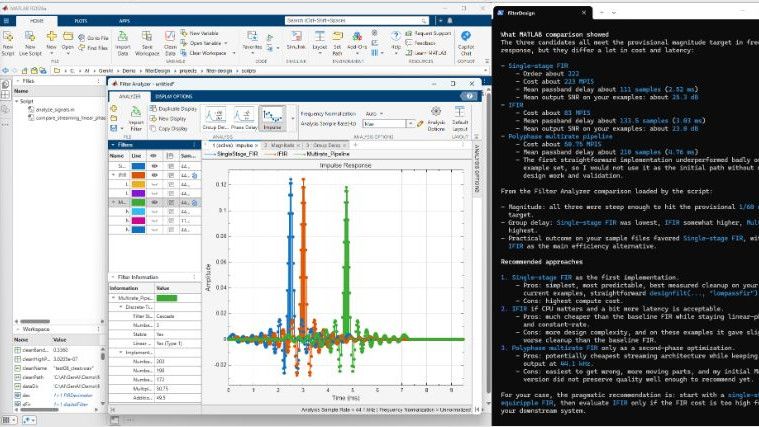This screenshot has height=427, width=759.
Task: Select the Magnitude display tab
Action: click(x=280, y=145)
